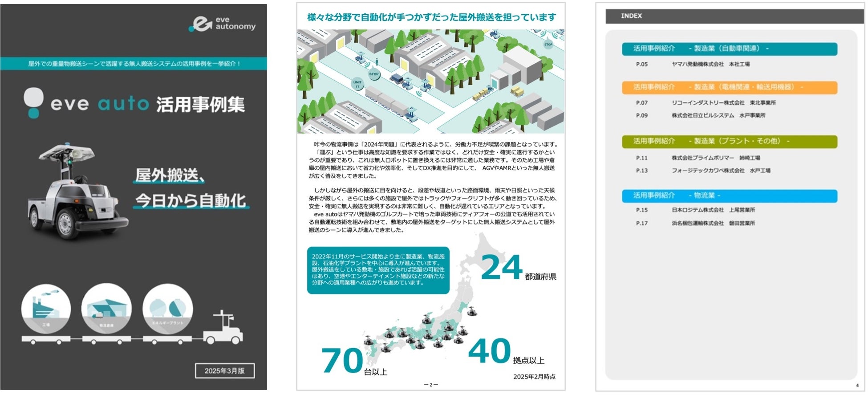Open the isometric factory site illustration

point(431,81)
